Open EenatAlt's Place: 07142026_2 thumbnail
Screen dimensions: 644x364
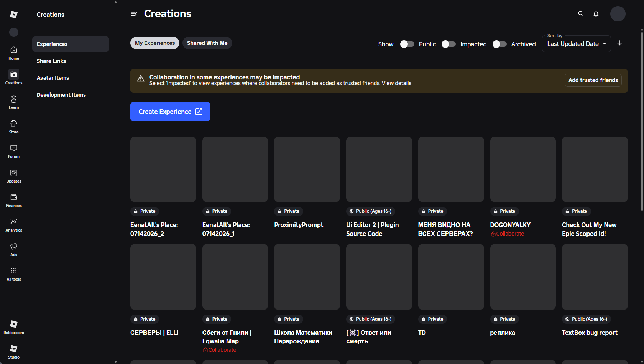[x=163, y=169]
